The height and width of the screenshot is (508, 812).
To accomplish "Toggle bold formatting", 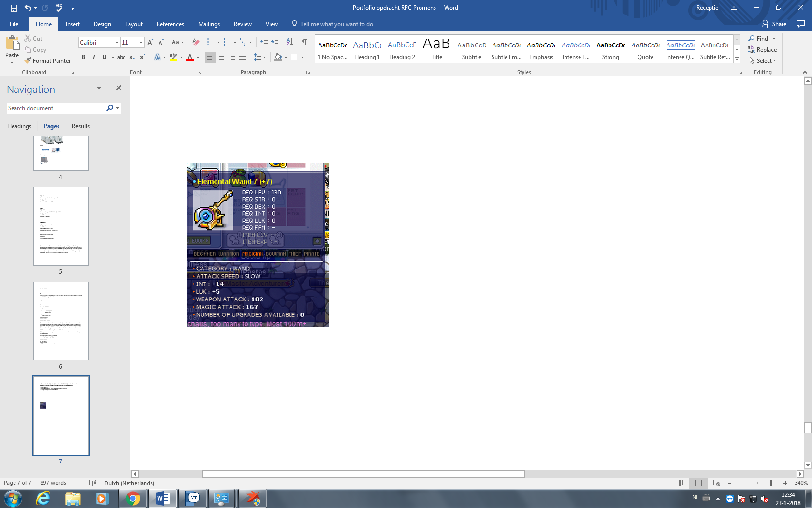I will coord(83,57).
